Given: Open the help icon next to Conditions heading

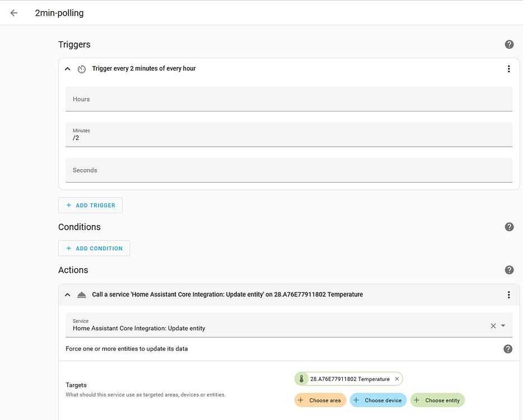Looking at the screenshot, I should (x=509, y=227).
